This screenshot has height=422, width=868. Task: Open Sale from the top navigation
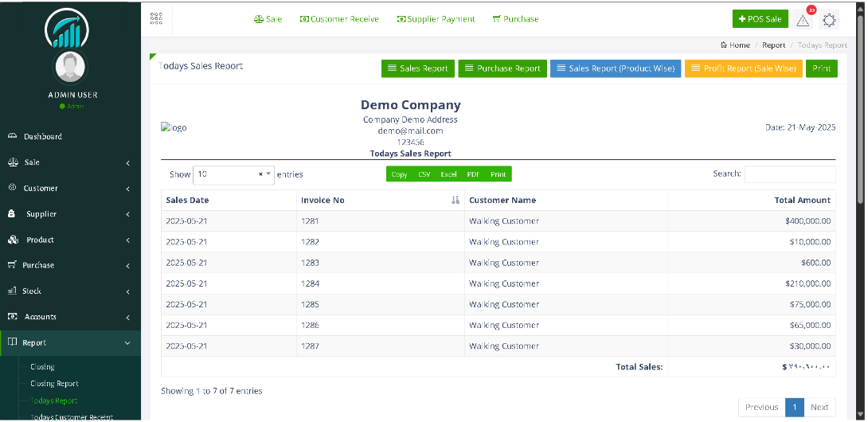click(x=268, y=19)
